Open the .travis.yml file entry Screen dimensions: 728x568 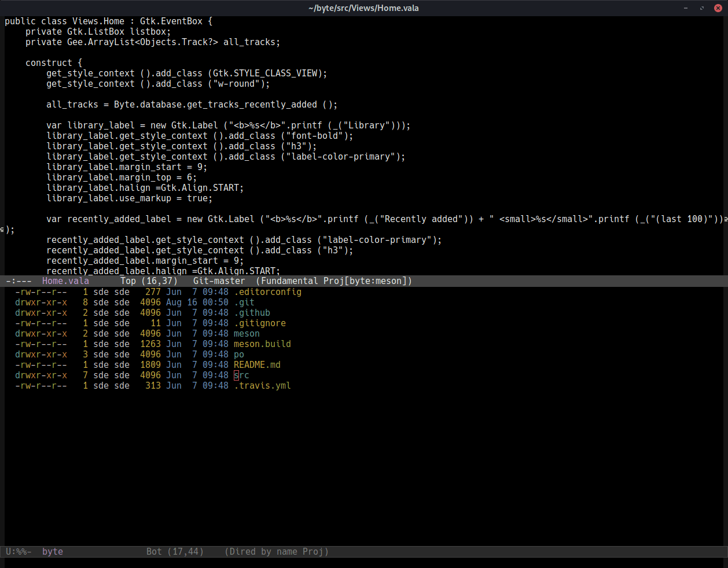click(262, 386)
